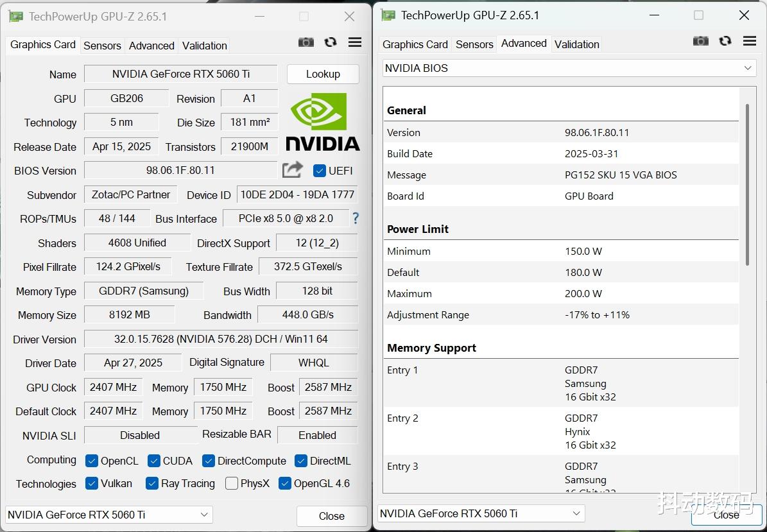Screen dimensions: 767x532
Task: Click Build Date value 2025-03-31
Action: (x=591, y=153)
